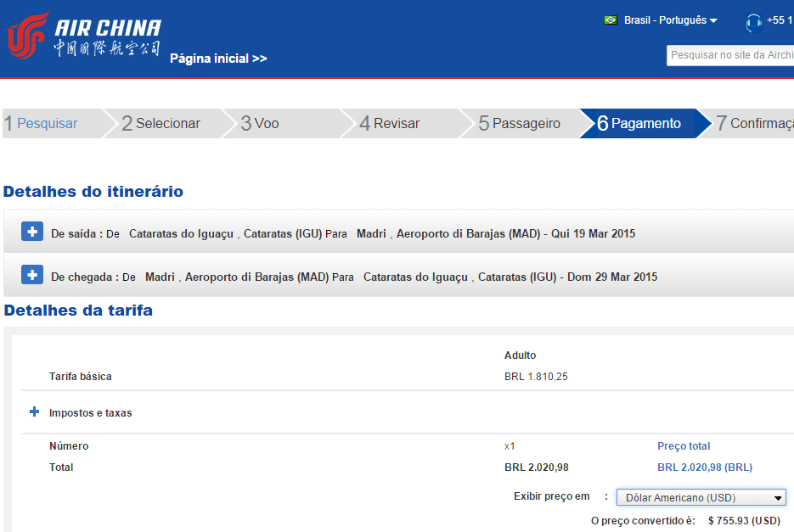This screenshot has height=532, width=794.
Task: Open the Exibir preço em currency dropdown
Action: pyautogui.click(x=701, y=497)
